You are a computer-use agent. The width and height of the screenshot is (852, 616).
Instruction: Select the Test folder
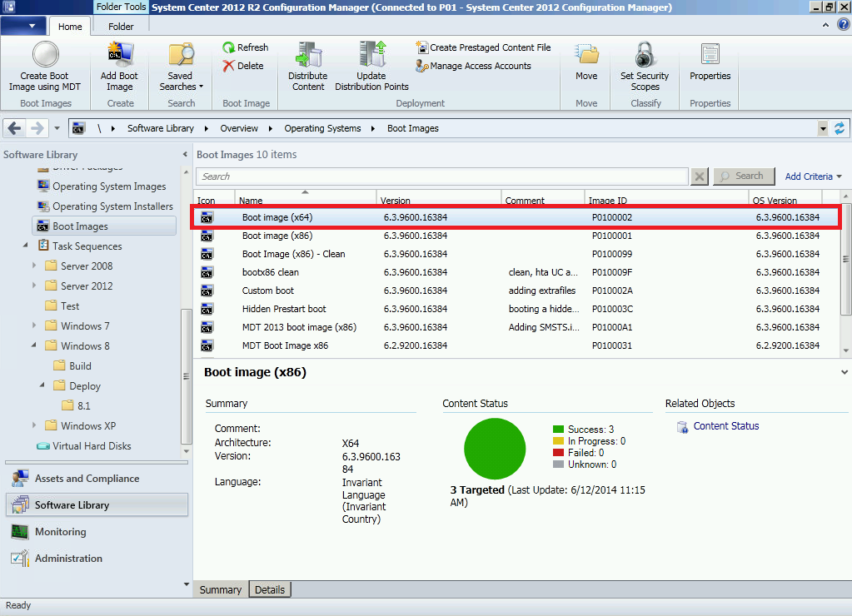pos(62,306)
